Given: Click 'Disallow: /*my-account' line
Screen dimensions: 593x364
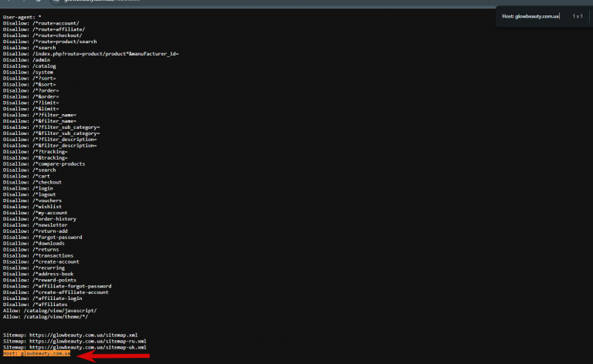Looking at the screenshot, I should click(x=36, y=213).
